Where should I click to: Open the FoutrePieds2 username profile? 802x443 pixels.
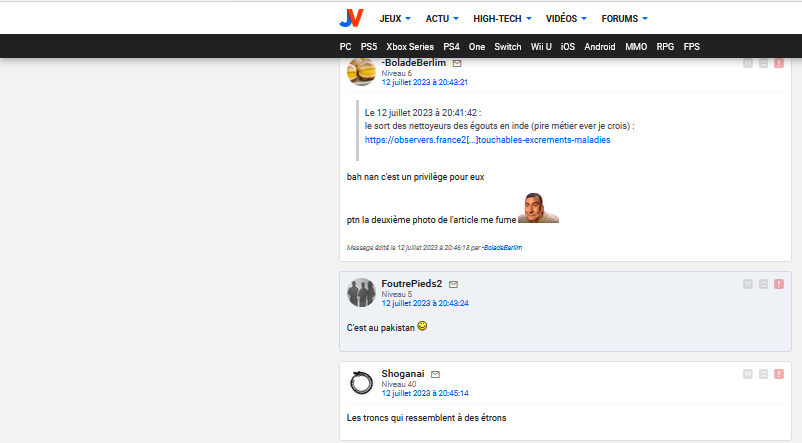pos(411,284)
